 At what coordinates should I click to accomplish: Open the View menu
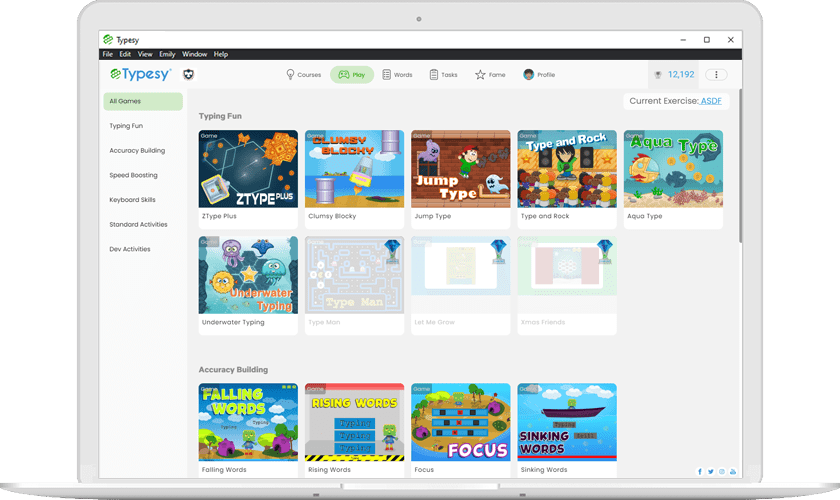click(145, 54)
